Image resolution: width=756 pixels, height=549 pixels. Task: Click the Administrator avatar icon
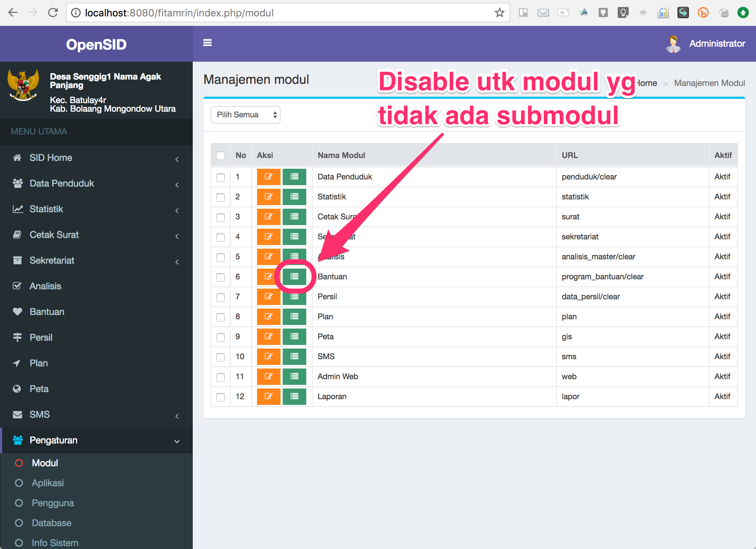click(673, 43)
